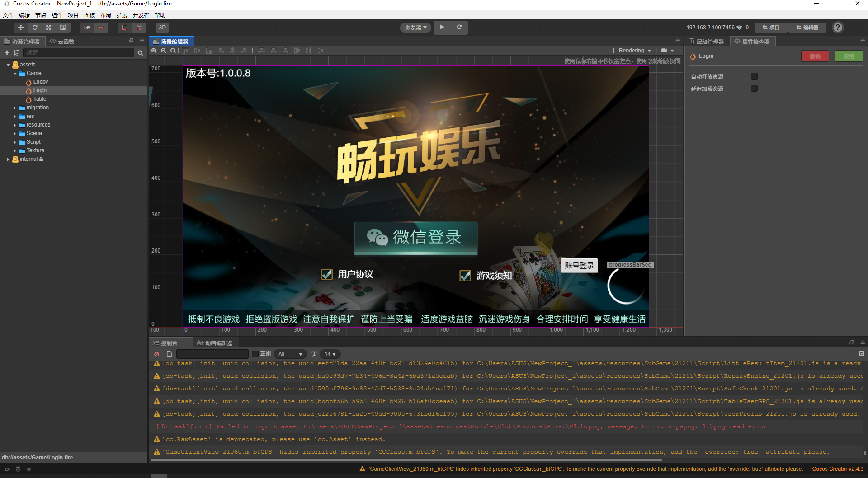Enable auto release assets checkbox
Image resolution: width=868 pixels, height=478 pixels.
pos(754,76)
